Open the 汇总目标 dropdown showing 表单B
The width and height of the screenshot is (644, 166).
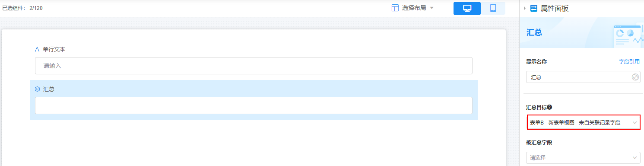pos(583,123)
